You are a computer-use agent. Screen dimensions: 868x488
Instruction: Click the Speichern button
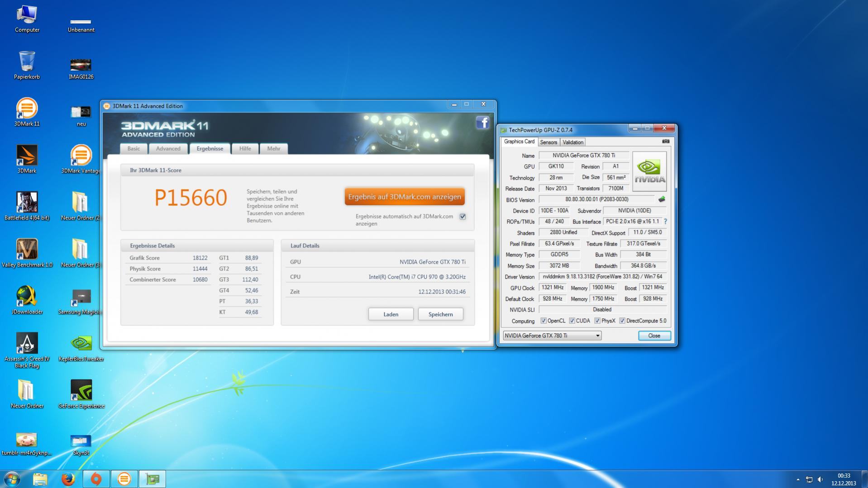coord(440,314)
